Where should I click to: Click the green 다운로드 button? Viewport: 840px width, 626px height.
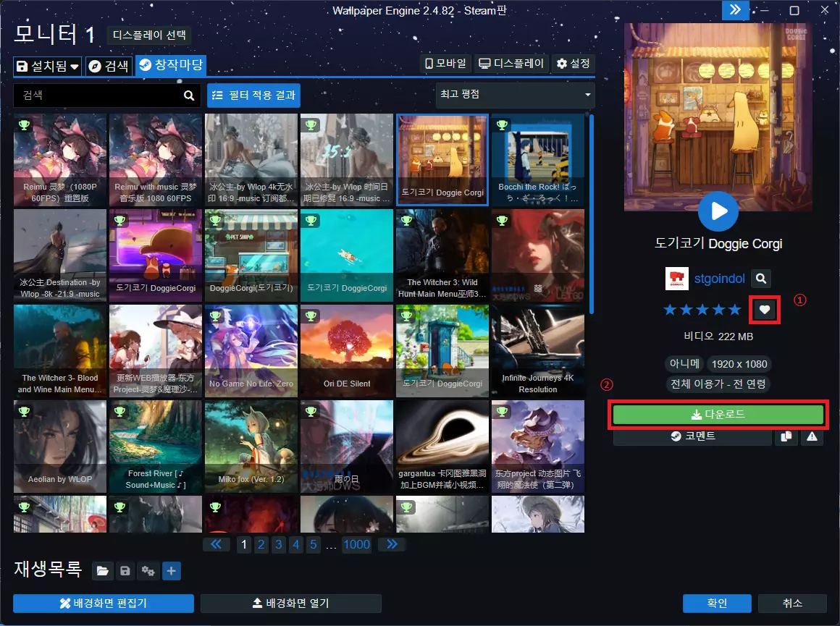click(x=718, y=415)
